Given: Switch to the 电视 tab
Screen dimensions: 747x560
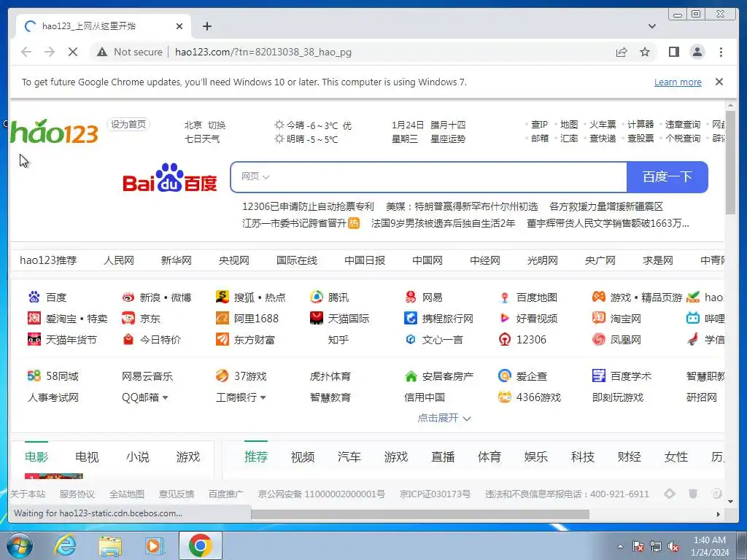Looking at the screenshot, I should [x=87, y=456].
